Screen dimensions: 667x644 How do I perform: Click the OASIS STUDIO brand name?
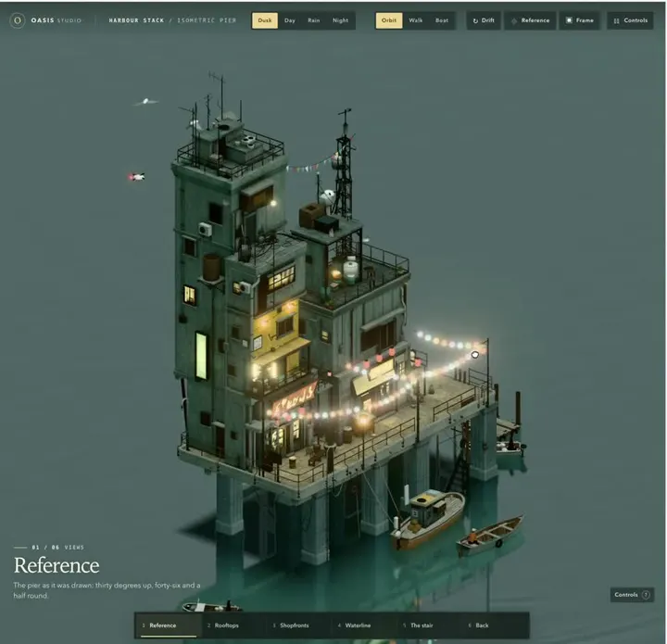(x=56, y=20)
